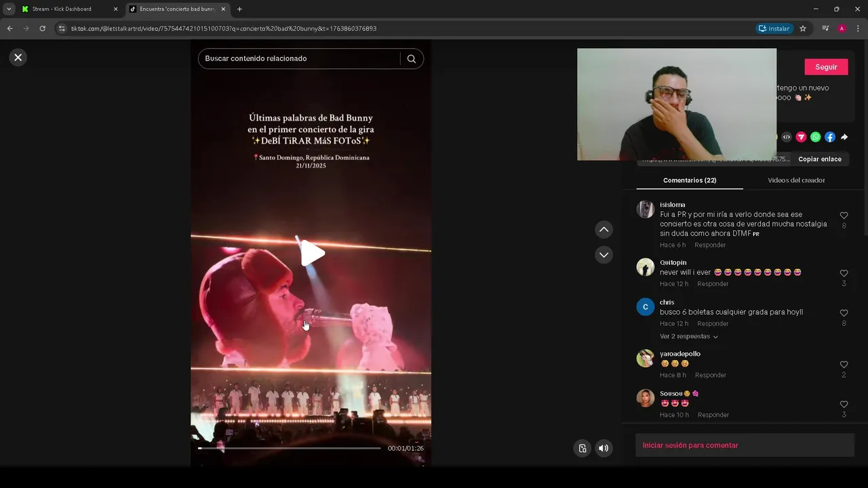Click Copiar enlace button
The height and width of the screenshot is (488, 868).
(819, 159)
